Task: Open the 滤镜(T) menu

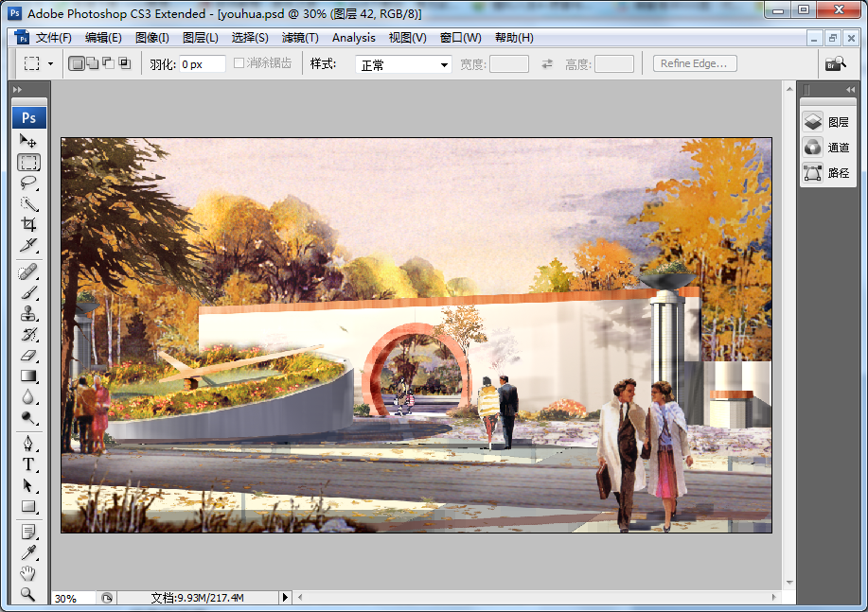Action: point(300,38)
